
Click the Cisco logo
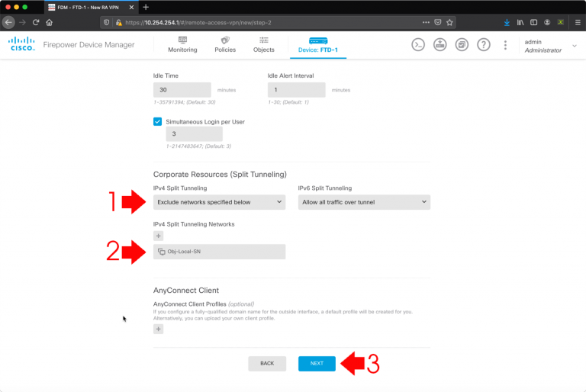21,44
